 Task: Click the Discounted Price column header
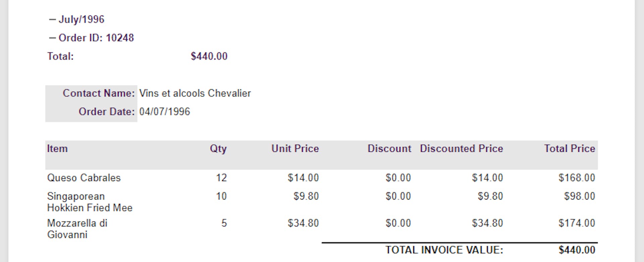click(461, 148)
